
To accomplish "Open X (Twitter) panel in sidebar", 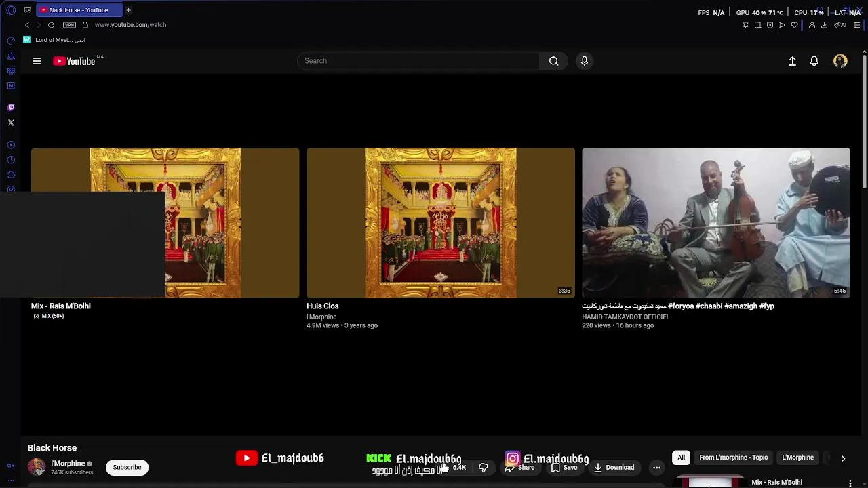I will tap(11, 123).
